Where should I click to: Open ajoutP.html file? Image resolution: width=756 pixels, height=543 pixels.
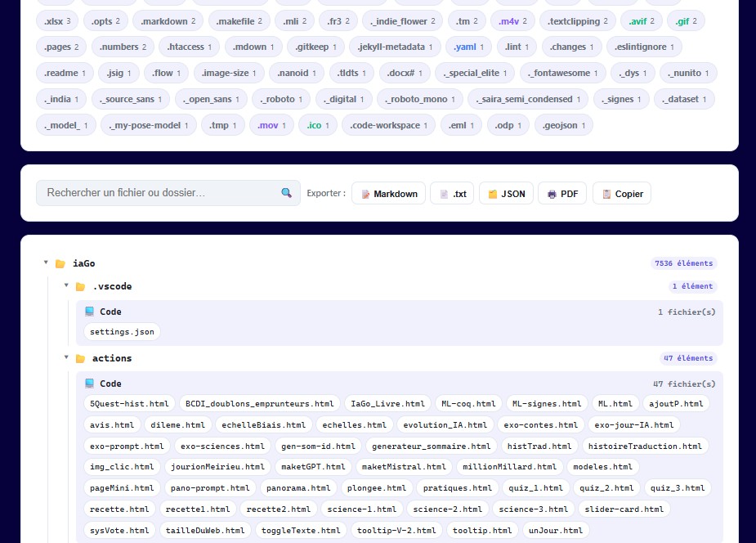(x=676, y=404)
